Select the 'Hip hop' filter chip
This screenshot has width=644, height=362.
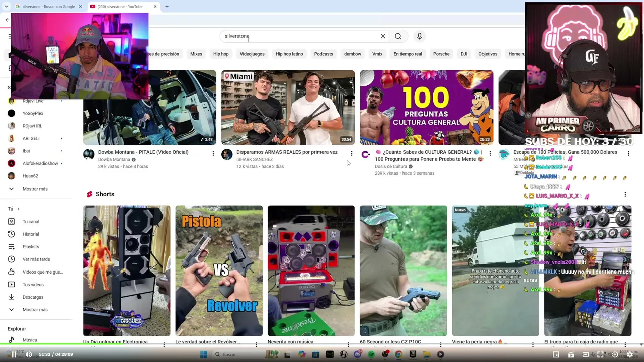click(x=221, y=54)
